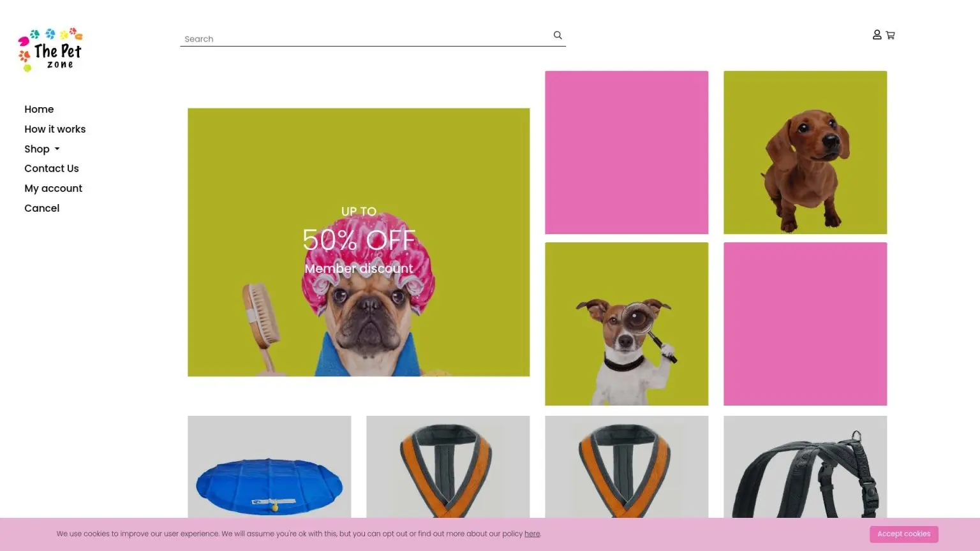This screenshot has width=980, height=551.
Task: Go to the Home menu item
Action: point(39,110)
